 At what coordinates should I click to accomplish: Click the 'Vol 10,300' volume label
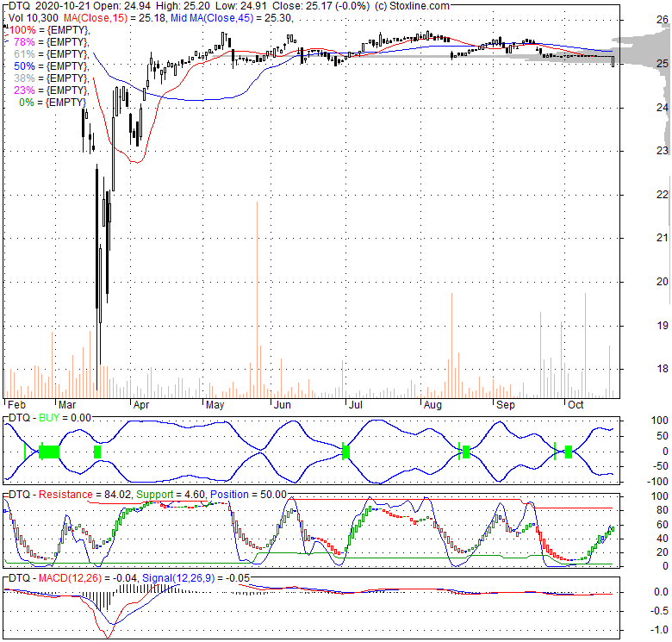(34, 18)
